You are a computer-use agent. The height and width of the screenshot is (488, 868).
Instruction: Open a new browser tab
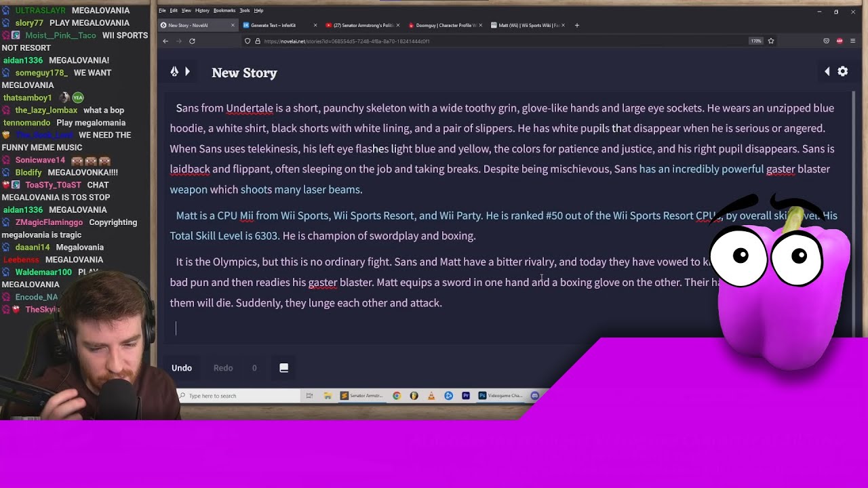point(577,25)
